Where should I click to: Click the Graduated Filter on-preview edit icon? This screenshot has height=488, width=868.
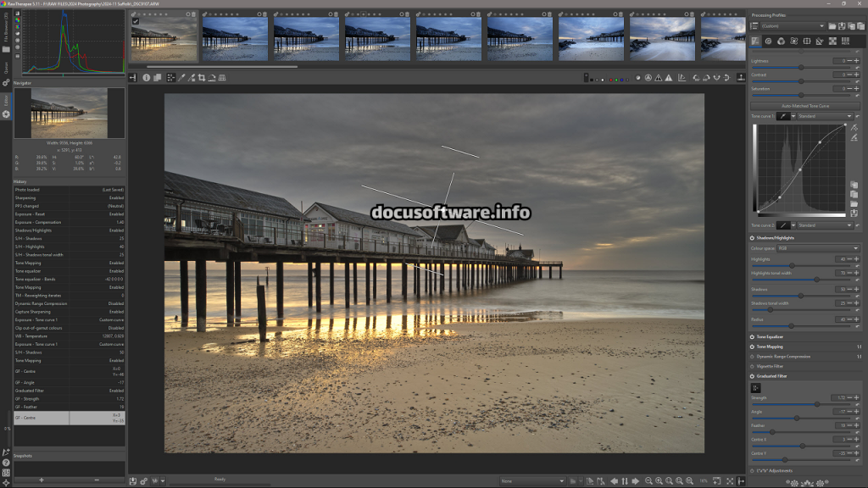(x=756, y=387)
